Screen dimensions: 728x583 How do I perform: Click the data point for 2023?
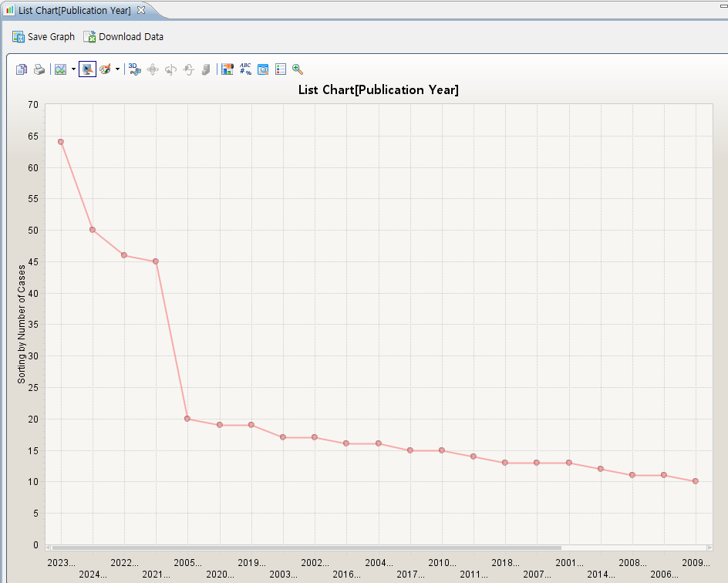pos(60,142)
